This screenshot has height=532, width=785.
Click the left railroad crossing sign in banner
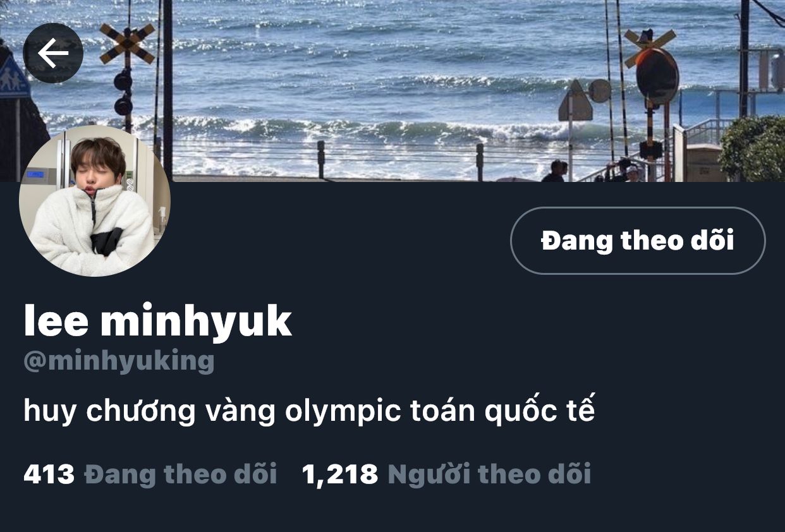coord(126,44)
